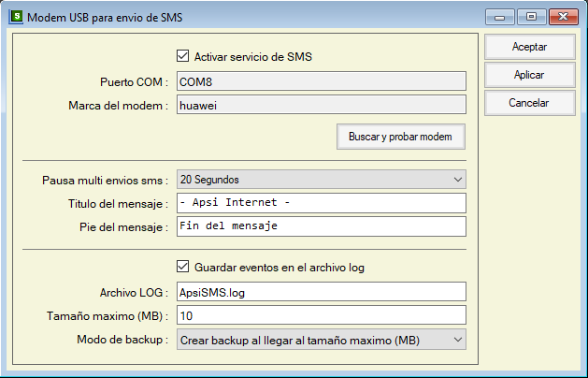Click the Aplicar button
The height and width of the screenshot is (378, 588).
529,74
